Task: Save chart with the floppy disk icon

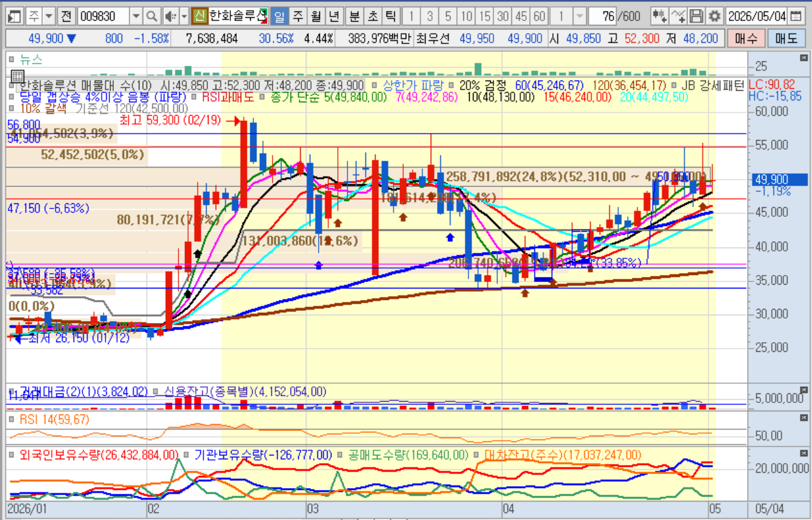Action: point(697,16)
